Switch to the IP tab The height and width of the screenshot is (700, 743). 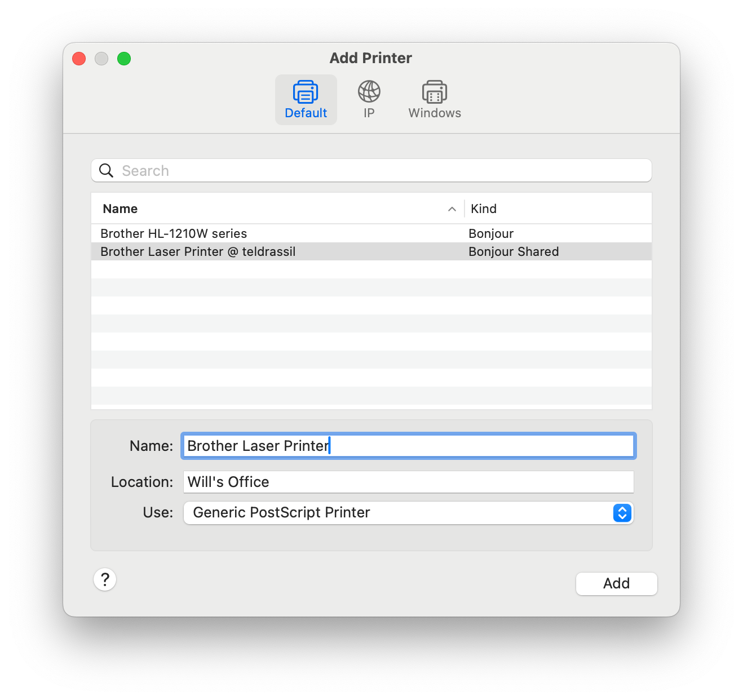point(369,99)
